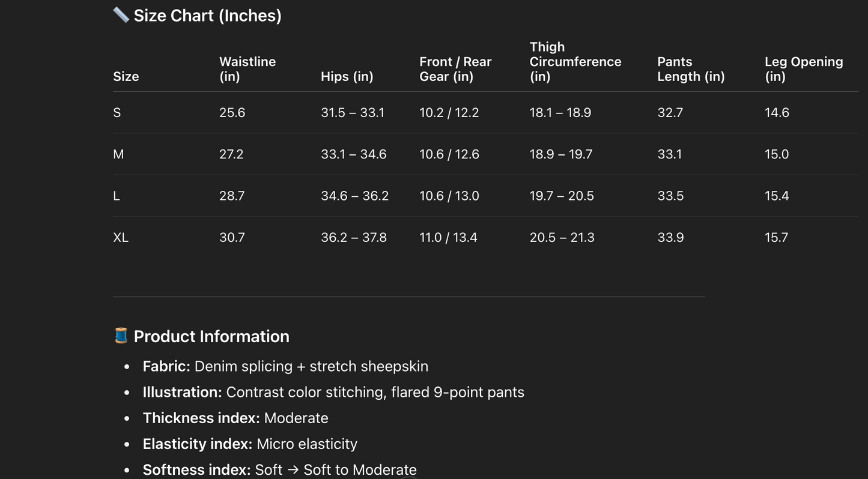
Task: Select the 34.6 – 36.2 hips value
Action: [354, 196]
